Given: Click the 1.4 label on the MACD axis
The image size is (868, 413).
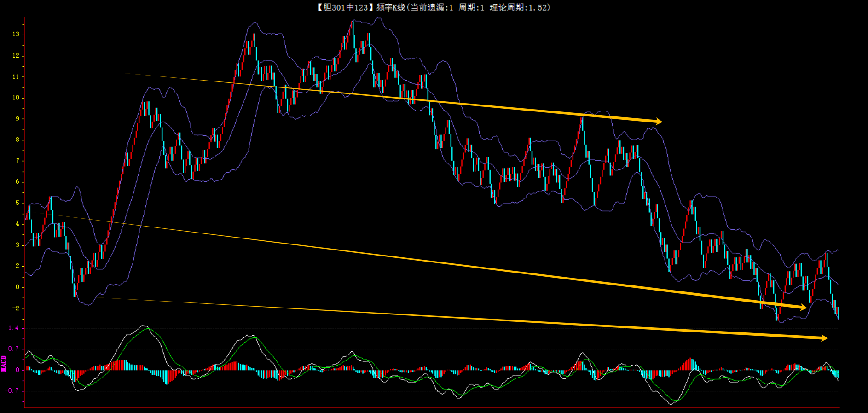Looking at the screenshot, I should point(14,328).
